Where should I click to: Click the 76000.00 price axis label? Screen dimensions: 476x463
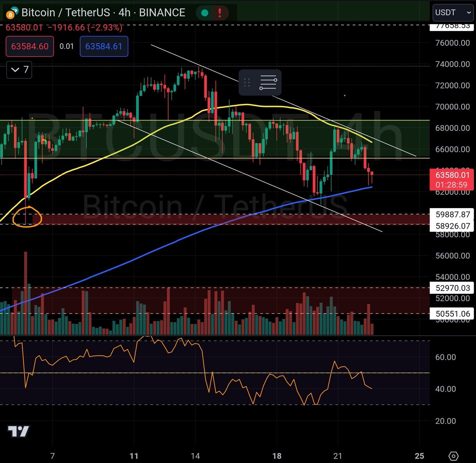(453, 43)
